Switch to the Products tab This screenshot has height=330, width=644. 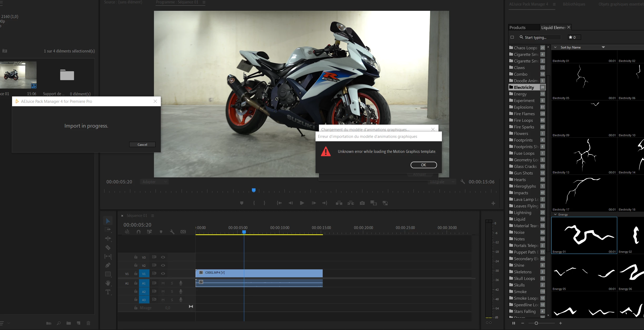[517, 27]
